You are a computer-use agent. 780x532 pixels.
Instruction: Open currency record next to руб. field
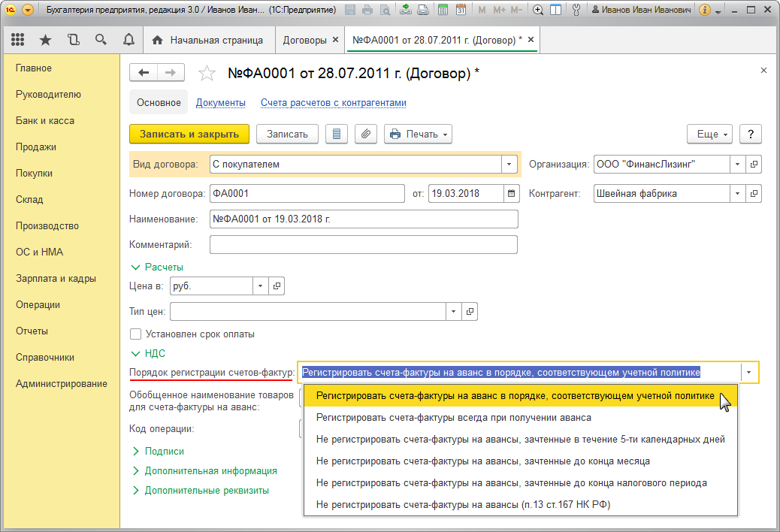[277, 286]
